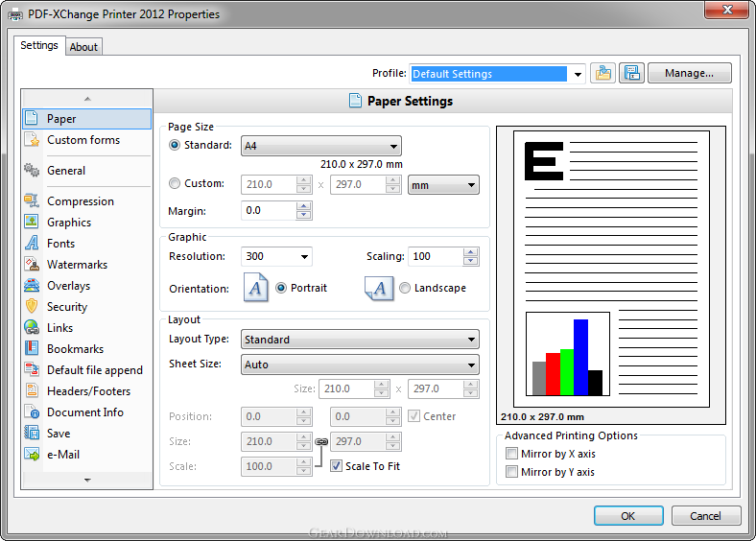
Task: Increase the Margin value with up arrow
Action: click(304, 206)
